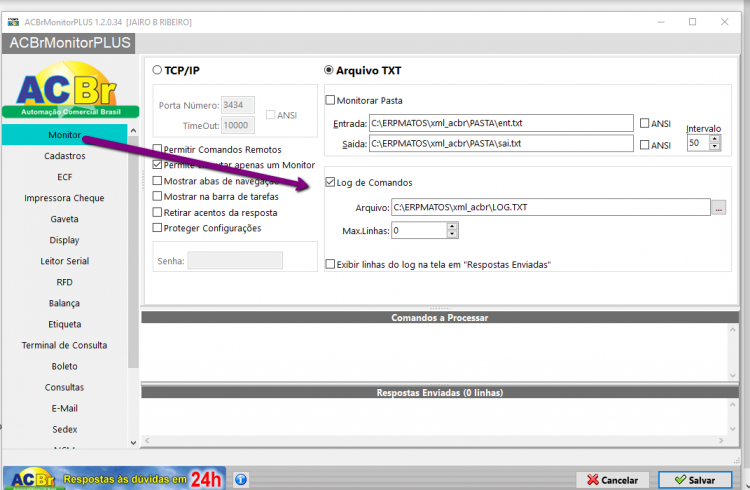The image size is (750, 490).
Task: Click the Entrada file path field
Action: [x=501, y=123]
